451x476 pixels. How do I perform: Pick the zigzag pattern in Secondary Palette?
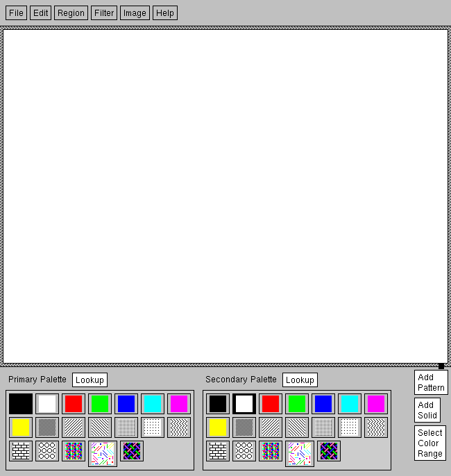(376, 427)
